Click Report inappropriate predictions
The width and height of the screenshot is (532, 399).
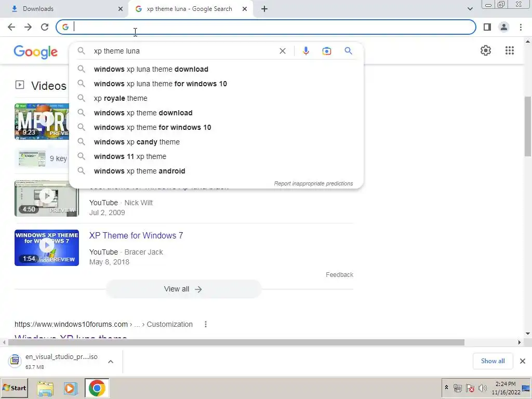tap(313, 183)
